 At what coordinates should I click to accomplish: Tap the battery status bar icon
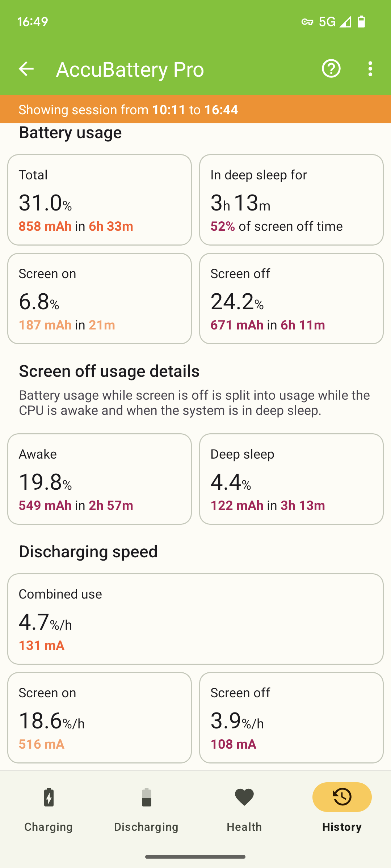click(361, 22)
